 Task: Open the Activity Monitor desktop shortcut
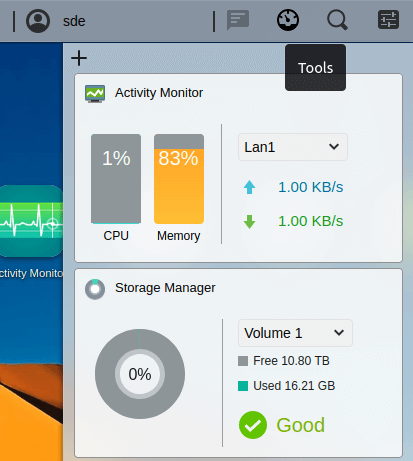[x=31, y=221]
